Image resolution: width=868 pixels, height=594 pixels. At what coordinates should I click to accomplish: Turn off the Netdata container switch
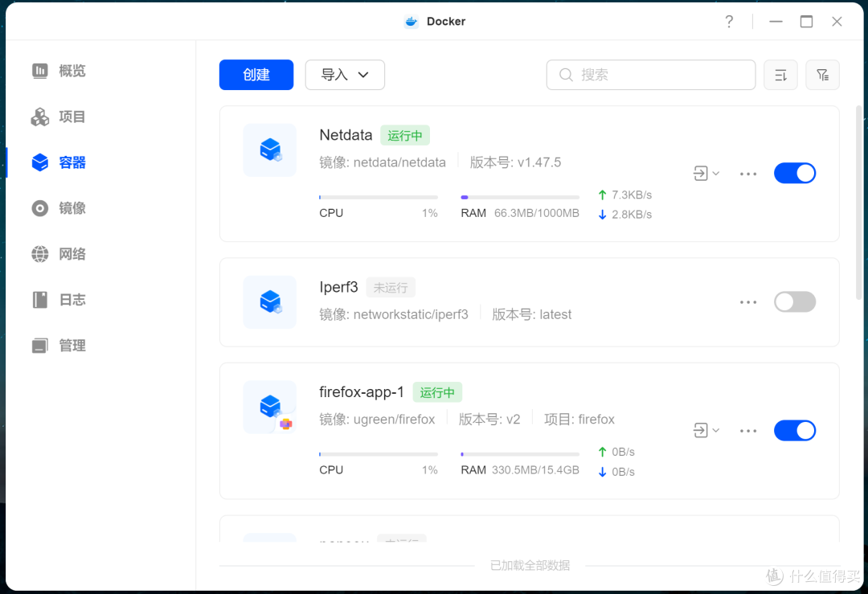(x=795, y=174)
